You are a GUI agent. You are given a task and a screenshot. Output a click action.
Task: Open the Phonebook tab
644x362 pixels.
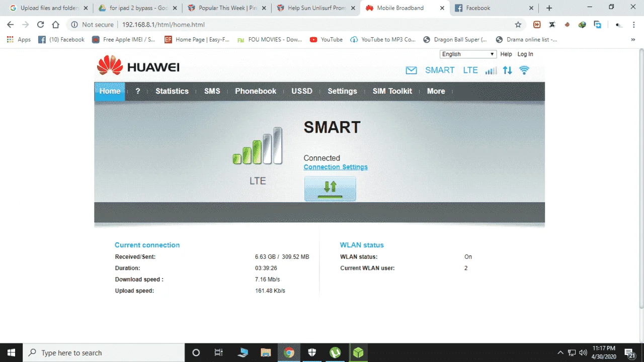tap(256, 91)
